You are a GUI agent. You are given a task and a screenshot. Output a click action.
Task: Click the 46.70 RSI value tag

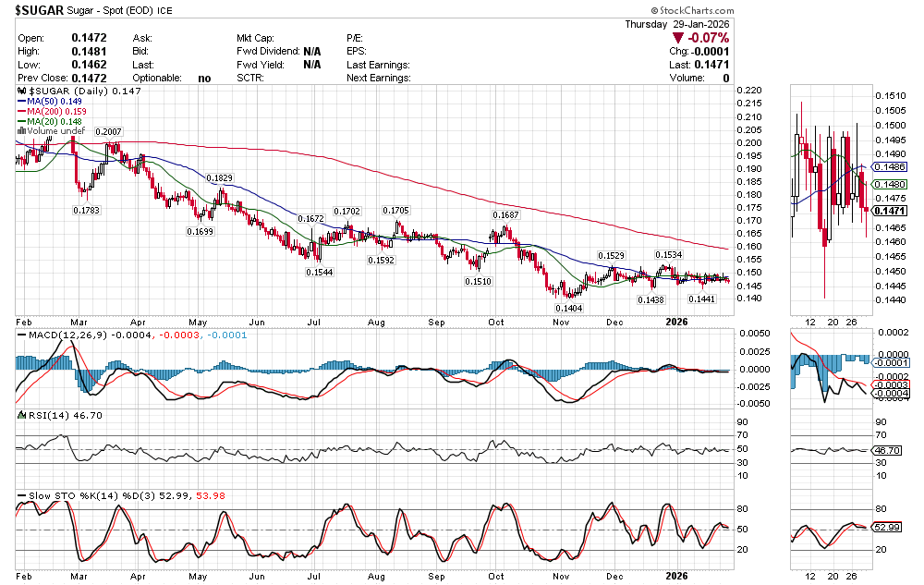click(888, 450)
